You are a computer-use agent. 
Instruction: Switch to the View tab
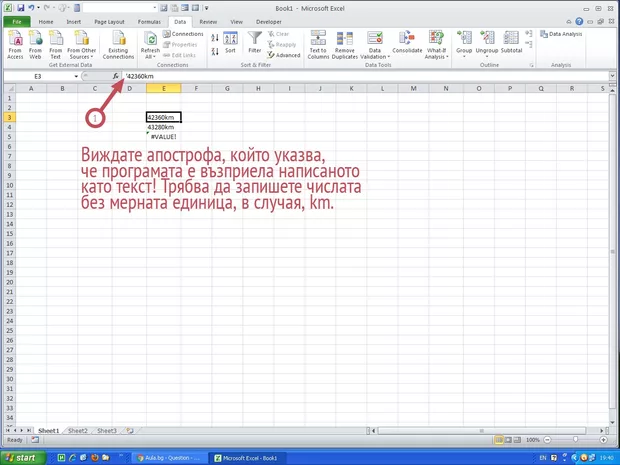click(236, 22)
